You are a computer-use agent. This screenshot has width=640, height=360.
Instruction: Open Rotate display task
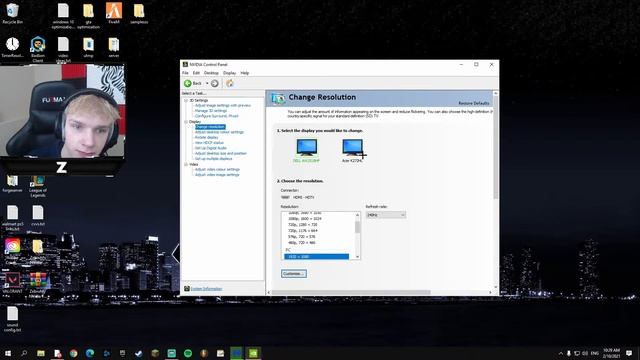tap(207, 138)
